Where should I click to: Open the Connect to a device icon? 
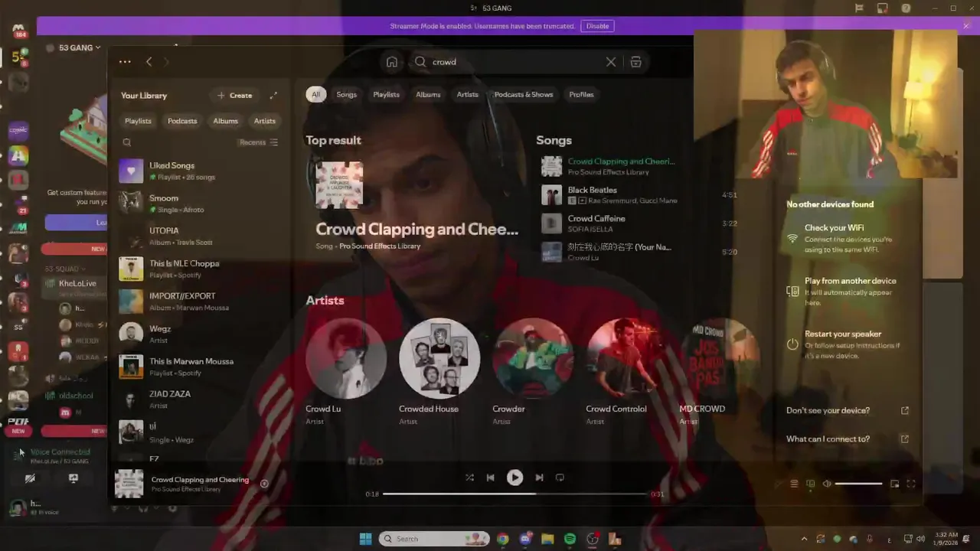811,484
